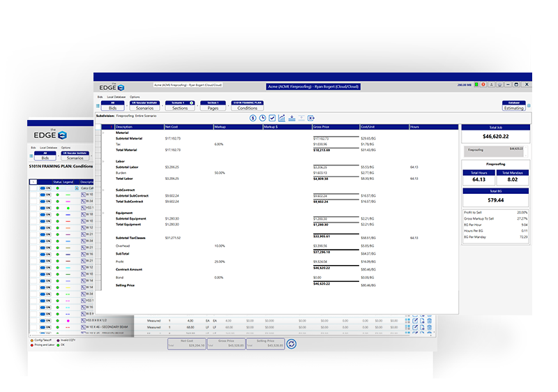Click the Description column header in summary
Viewport: 558px width, 392px height.
(x=139, y=127)
